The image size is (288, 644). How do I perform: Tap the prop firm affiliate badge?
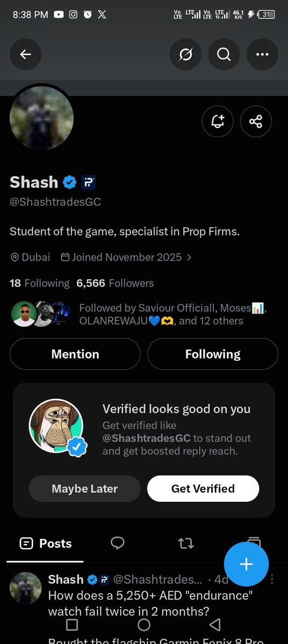tap(89, 182)
